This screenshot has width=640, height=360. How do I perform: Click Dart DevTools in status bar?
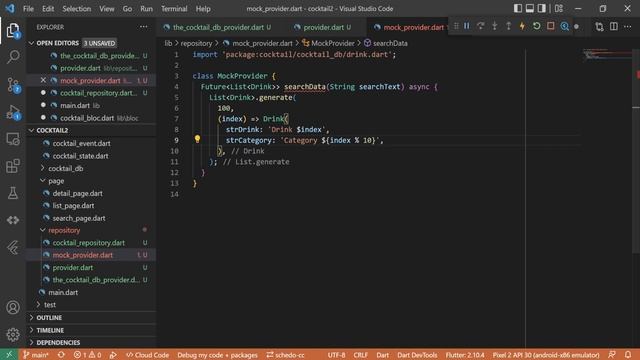pyautogui.click(x=417, y=355)
